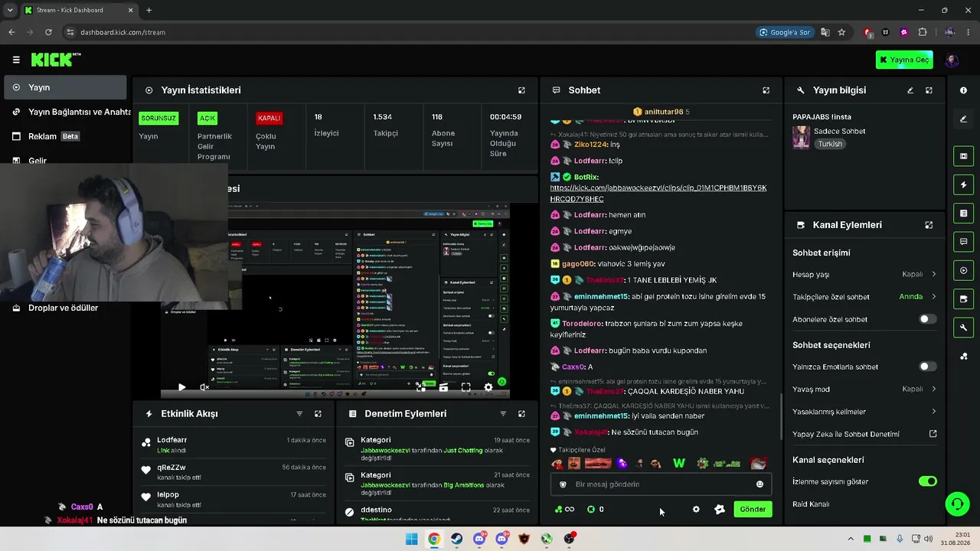Click the Gönder send button
Viewport: 980px width, 551px height.
coord(753,509)
